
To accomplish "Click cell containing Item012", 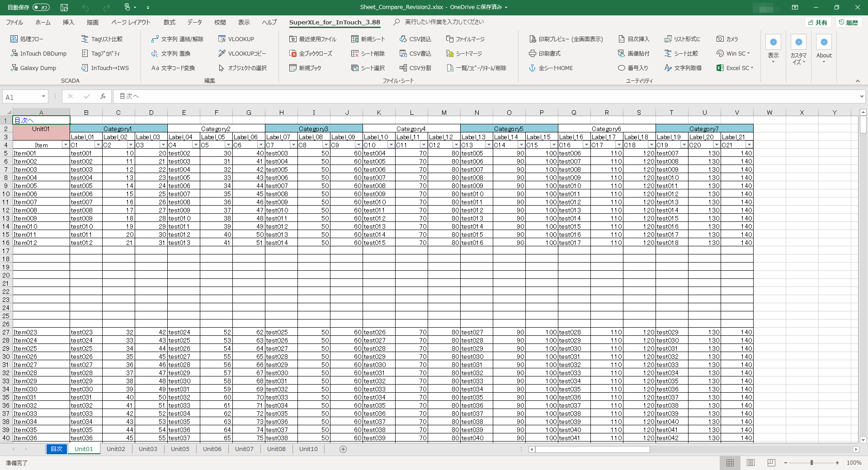I will pos(41,243).
